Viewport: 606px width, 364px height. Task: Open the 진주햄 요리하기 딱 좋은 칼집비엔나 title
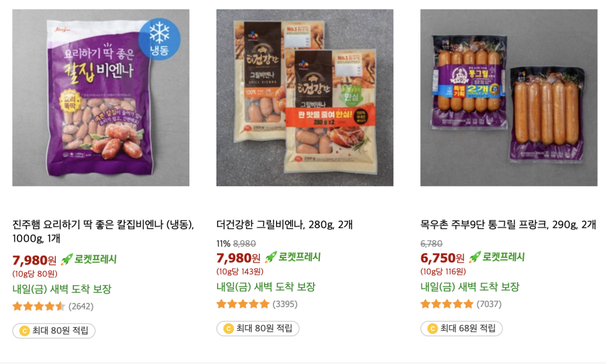click(103, 231)
